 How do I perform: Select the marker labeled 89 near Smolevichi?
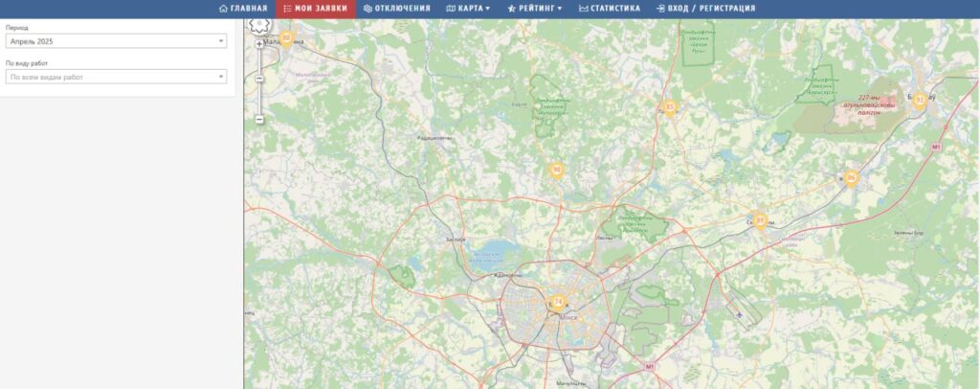click(x=760, y=220)
